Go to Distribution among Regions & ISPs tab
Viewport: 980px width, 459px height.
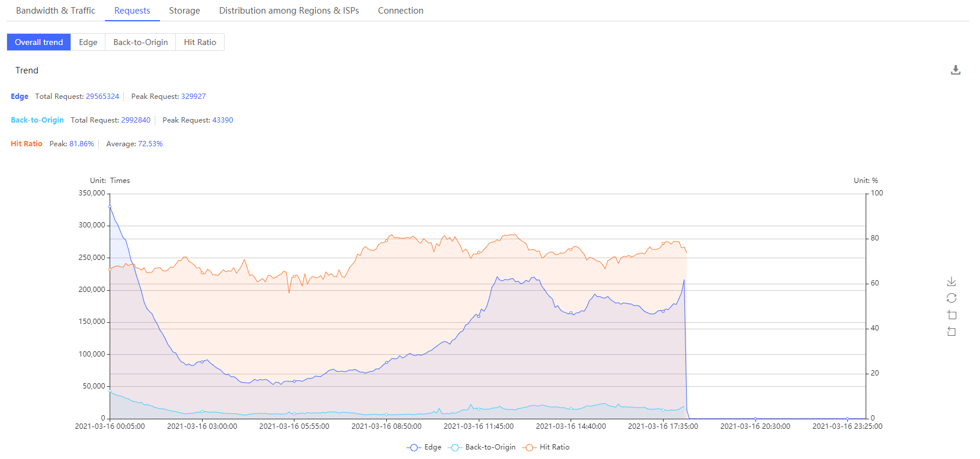pyautogui.click(x=289, y=11)
